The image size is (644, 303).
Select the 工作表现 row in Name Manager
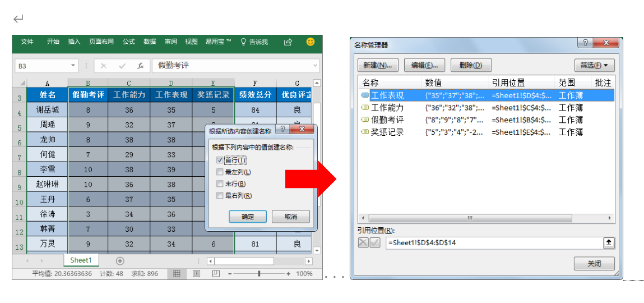point(487,96)
